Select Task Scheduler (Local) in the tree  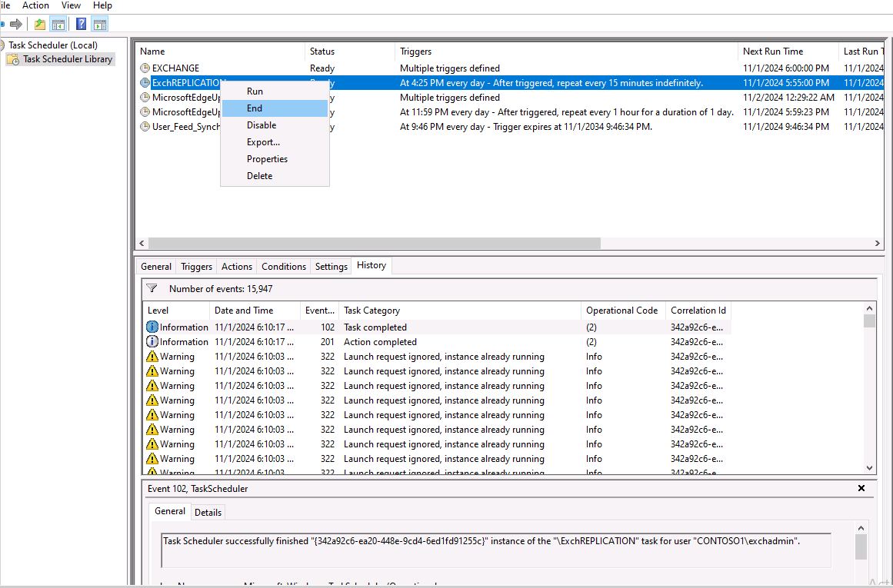click(53, 45)
